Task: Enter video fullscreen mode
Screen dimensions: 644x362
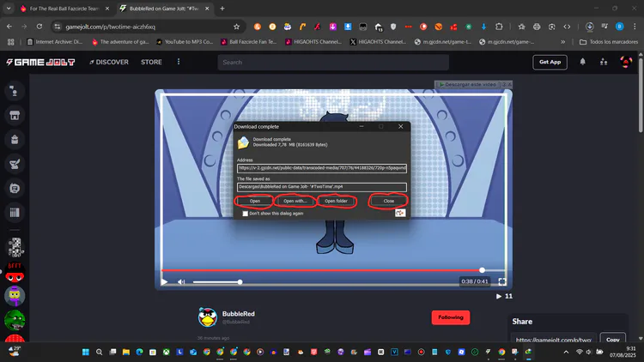Action: point(502,281)
